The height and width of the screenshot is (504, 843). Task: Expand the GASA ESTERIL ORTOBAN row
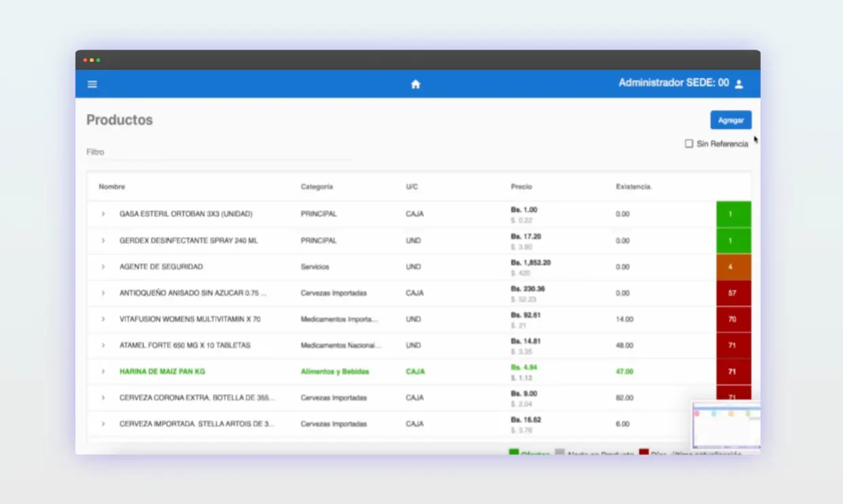[x=103, y=214]
